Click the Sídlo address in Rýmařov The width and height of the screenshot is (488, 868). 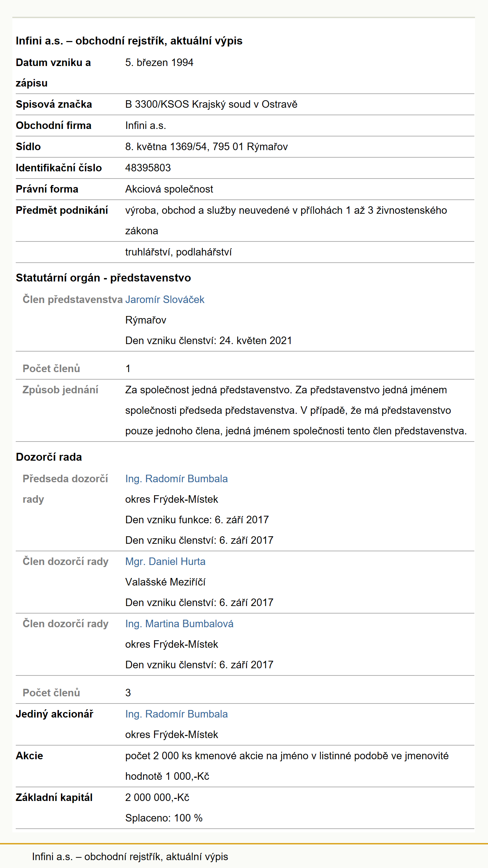(x=206, y=147)
